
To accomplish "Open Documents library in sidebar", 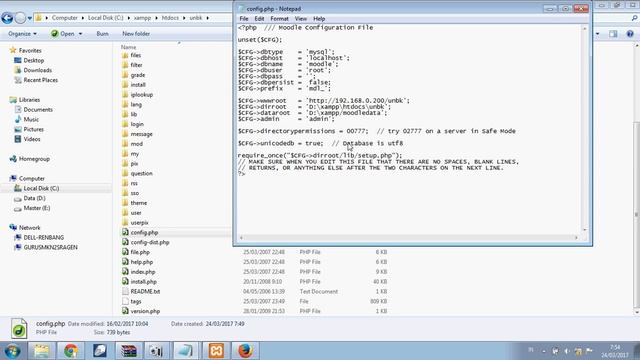I will (x=38, y=109).
